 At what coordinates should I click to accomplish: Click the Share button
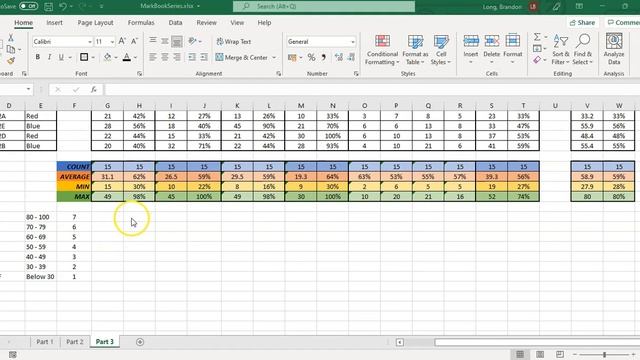[582, 23]
